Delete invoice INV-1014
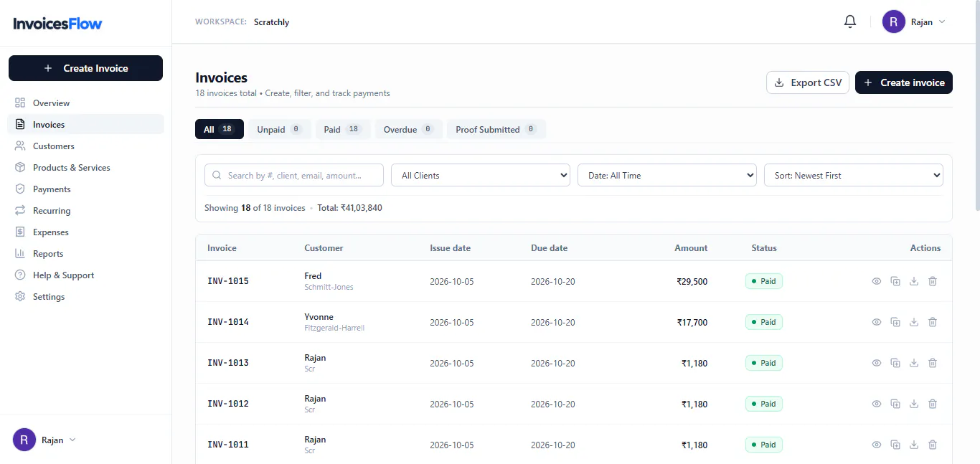This screenshot has width=980, height=464. [933, 322]
